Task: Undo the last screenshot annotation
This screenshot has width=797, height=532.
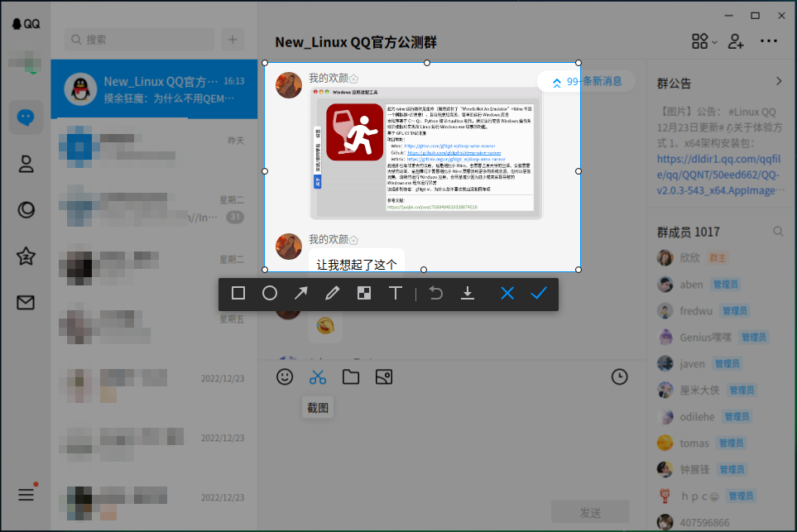Action: click(436, 293)
